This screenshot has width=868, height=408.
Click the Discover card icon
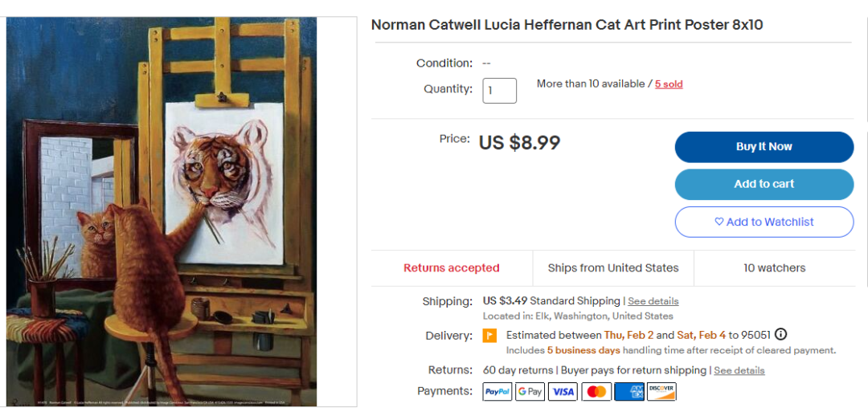point(661,391)
